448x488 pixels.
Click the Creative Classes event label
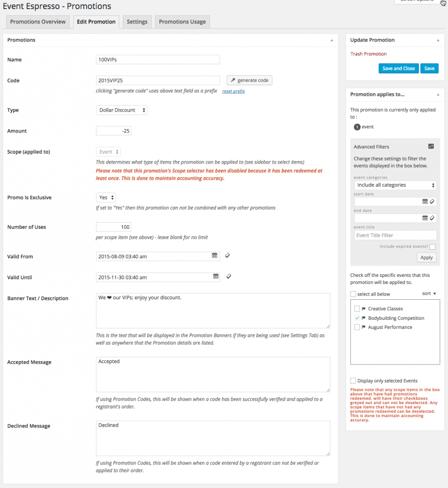(x=386, y=309)
